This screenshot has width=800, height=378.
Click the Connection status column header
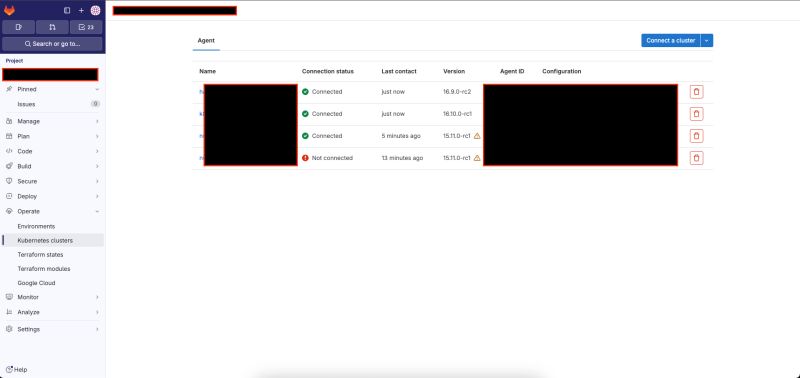click(x=328, y=71)
